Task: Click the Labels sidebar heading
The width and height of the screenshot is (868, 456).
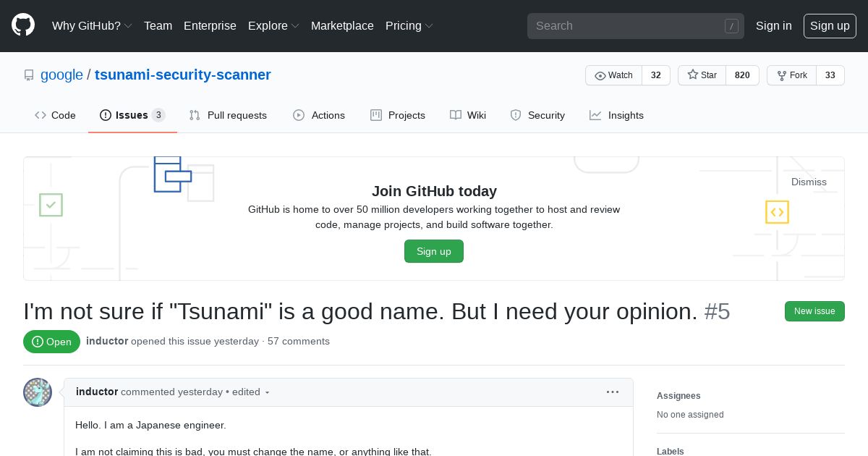Action: click(x=671, y=451)
